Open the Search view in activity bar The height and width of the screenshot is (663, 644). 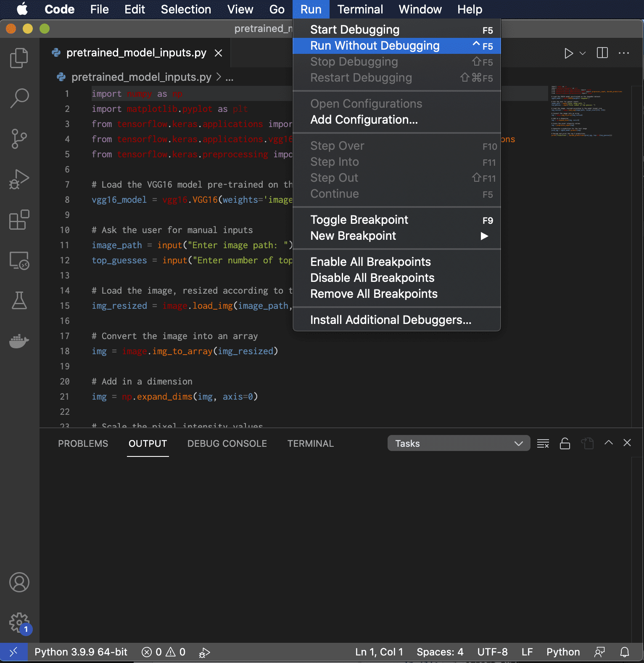(19, 98)
